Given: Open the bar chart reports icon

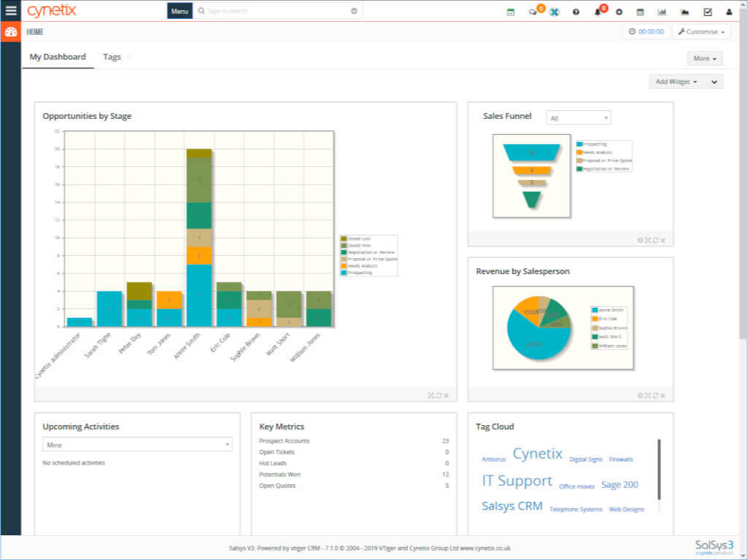Looking at the screenshot, I should 662,12.
